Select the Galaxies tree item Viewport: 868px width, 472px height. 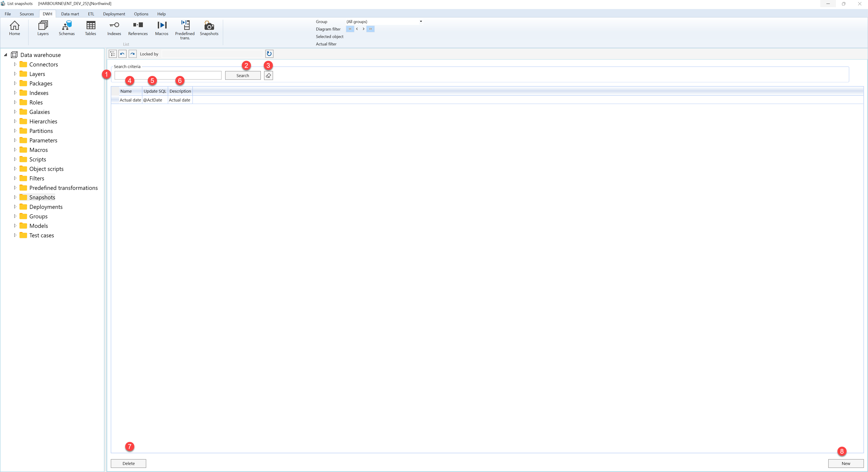point(39,112)
